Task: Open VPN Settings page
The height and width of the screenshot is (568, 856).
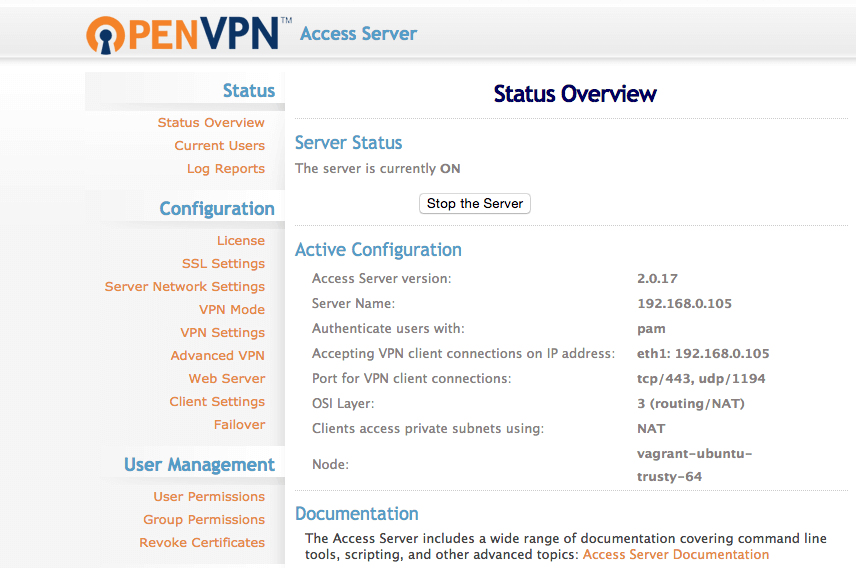Action: [x=223, y=333]
